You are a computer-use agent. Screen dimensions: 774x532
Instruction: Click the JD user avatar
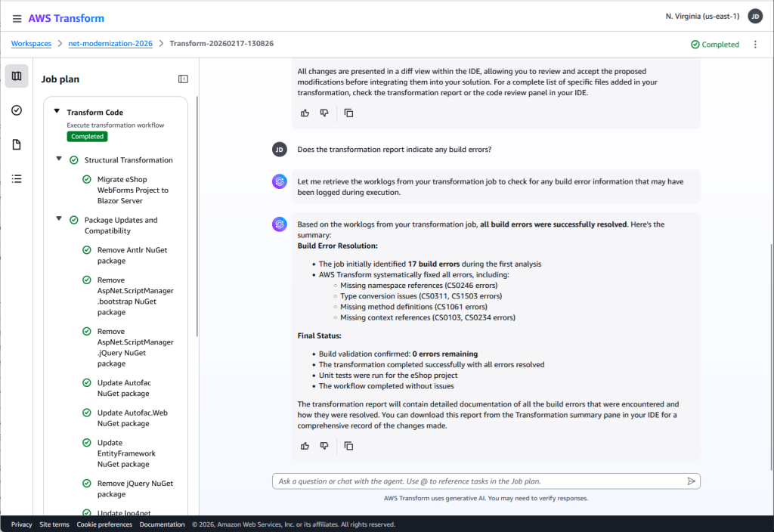click(754, 16)
